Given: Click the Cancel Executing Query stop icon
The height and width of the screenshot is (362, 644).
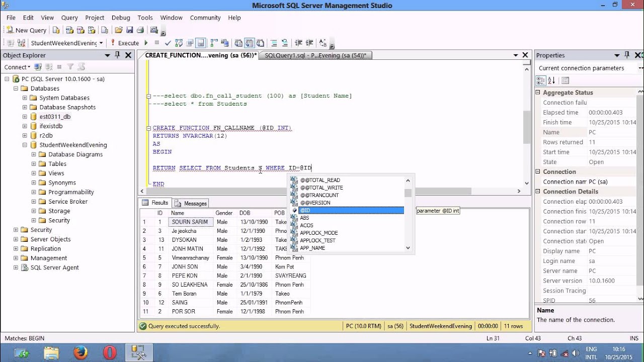Looking at the screenshot, I should (157, 43).
